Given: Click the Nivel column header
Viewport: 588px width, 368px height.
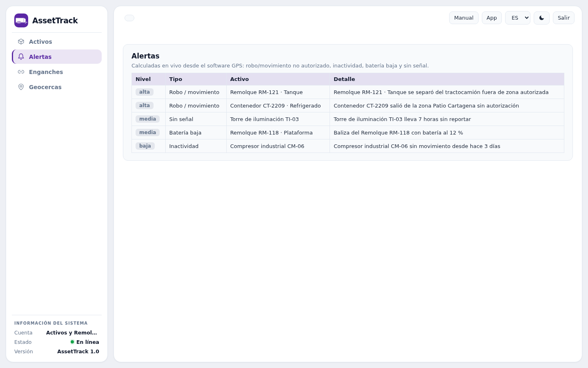Looking at the screenshot, I should [x=149, y=79].
